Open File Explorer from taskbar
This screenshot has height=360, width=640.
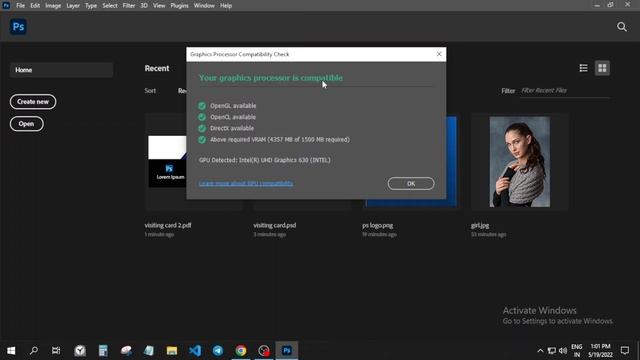tap(172, 351)
